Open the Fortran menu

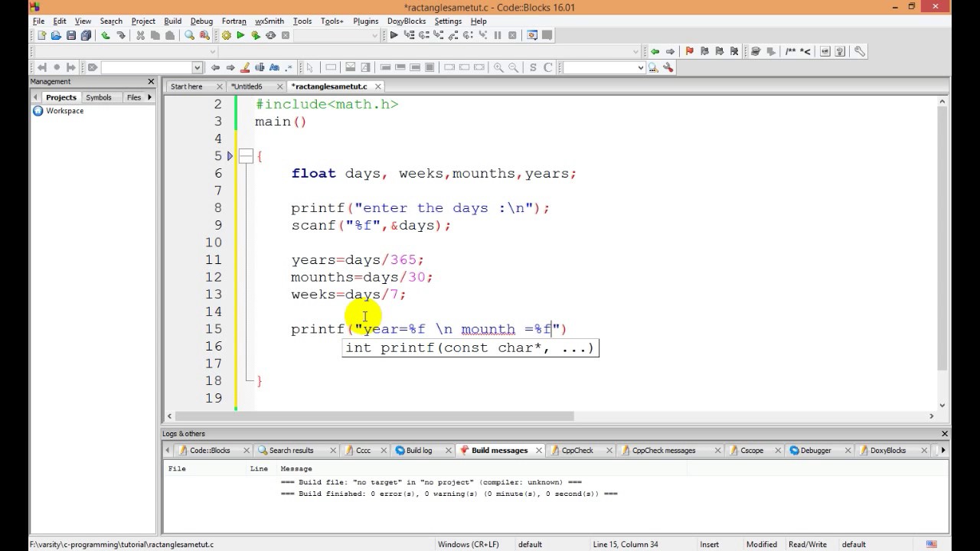pyautogui.click(x=234, y=21)
